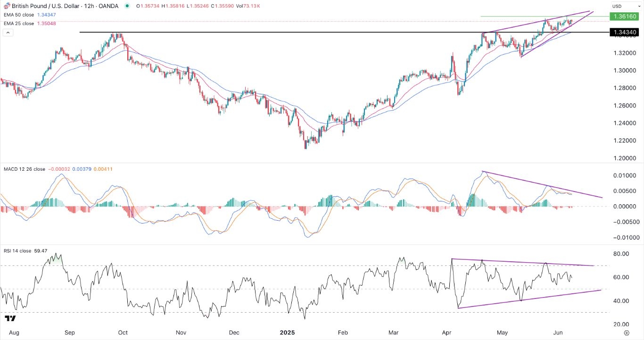Screen dimensions: 644x340
Task: Click the green 1.36160 price label
Action: [x=625, y=16]
